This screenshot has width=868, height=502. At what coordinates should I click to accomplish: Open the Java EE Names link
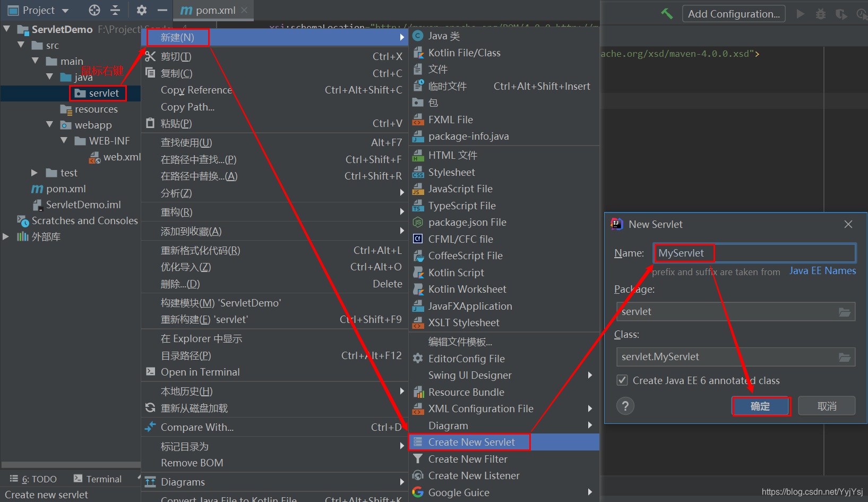pyautogui.click(x=822, y=271)
